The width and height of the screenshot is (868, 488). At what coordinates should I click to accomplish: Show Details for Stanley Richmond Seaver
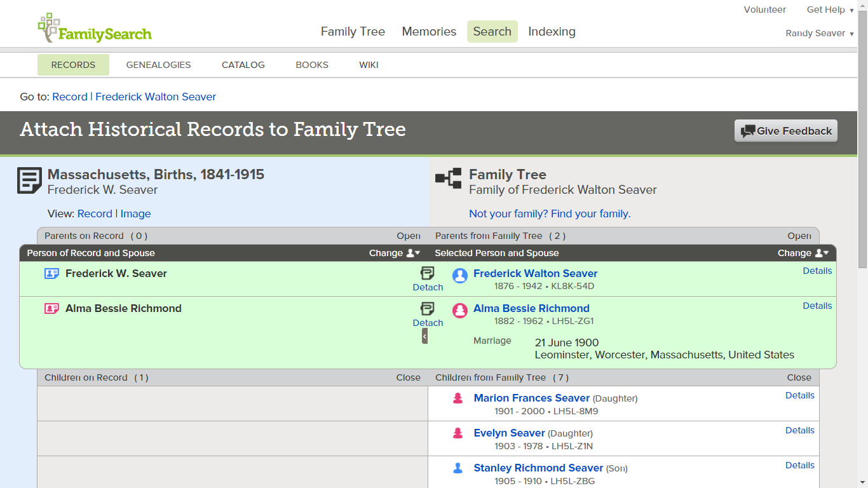click(x=800, y=465)
